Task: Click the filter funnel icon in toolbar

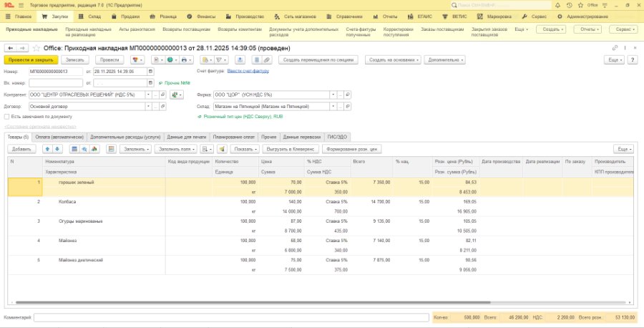Action: [221, 60]
